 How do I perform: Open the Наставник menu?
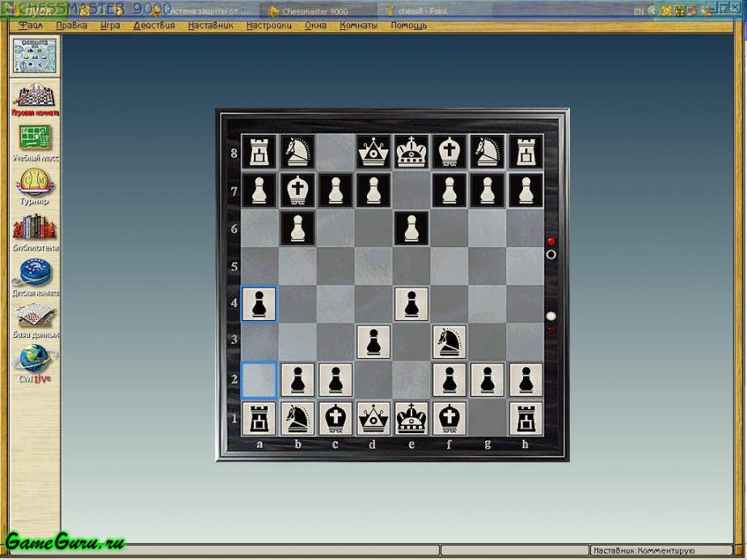[210, 26]
